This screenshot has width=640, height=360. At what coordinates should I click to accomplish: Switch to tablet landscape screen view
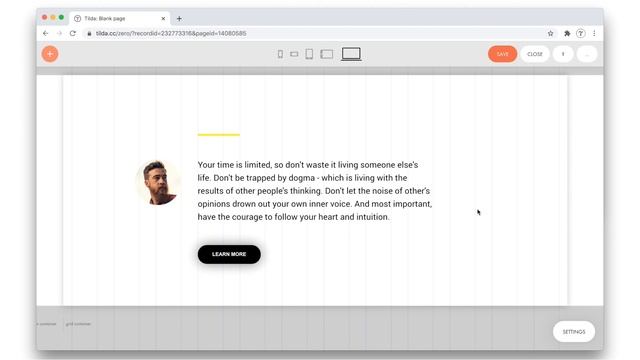coord(327,54)
